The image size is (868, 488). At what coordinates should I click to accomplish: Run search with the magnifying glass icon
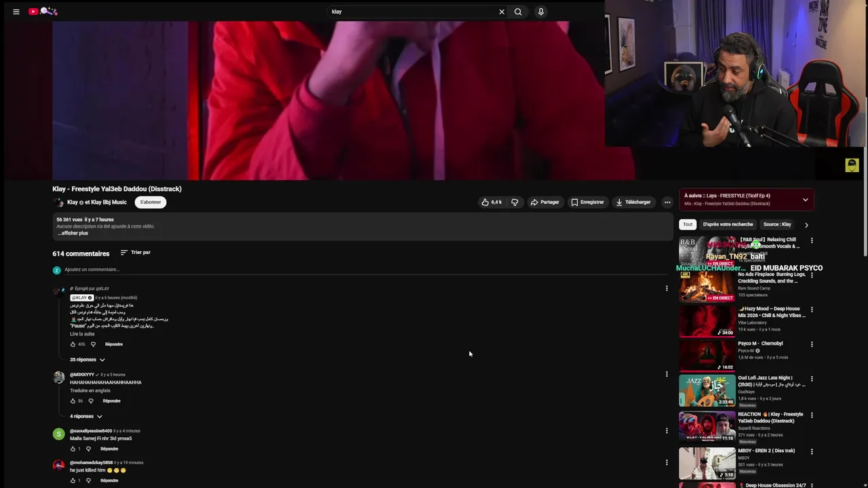coord(518,12)
